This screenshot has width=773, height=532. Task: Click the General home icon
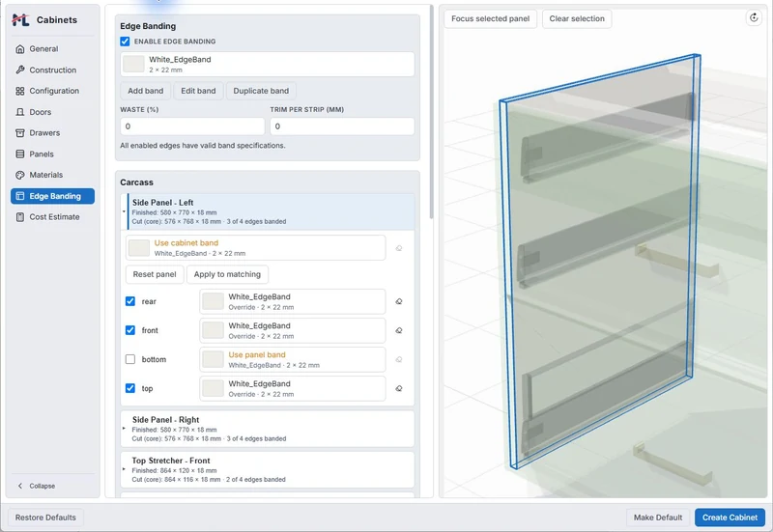19,49
